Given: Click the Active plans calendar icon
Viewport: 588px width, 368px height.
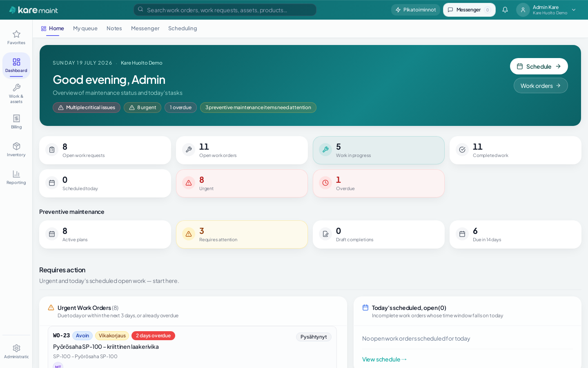Looking at the screenshot, I should coord(52,234).
